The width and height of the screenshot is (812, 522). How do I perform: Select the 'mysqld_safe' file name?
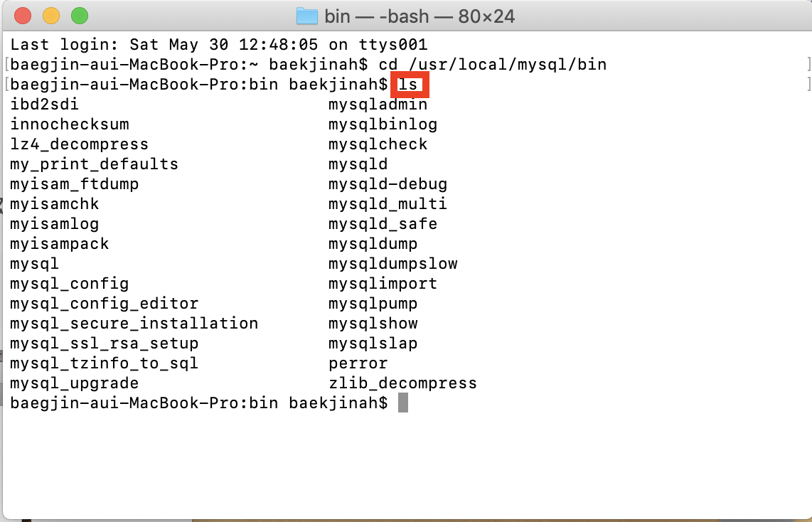click(383, 224)
